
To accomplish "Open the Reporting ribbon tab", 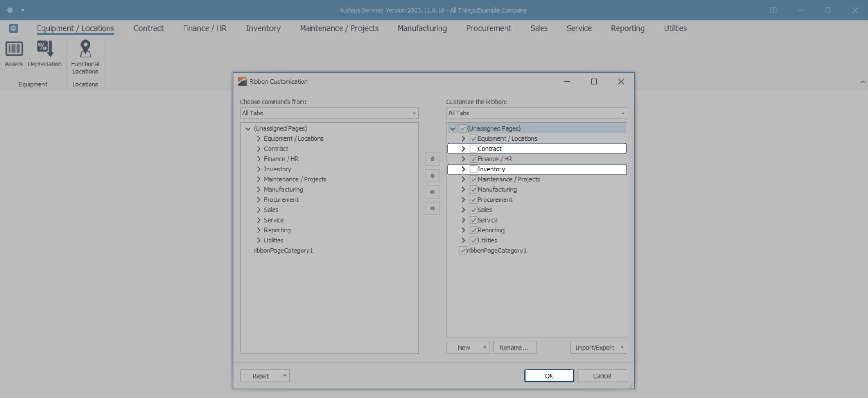I will tap(627, 28).
